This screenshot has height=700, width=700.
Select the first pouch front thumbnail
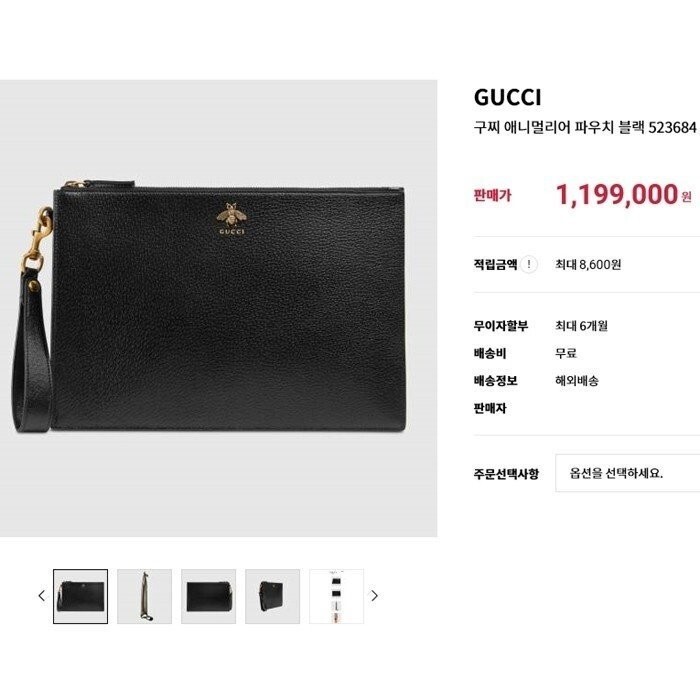pos(80,596)
